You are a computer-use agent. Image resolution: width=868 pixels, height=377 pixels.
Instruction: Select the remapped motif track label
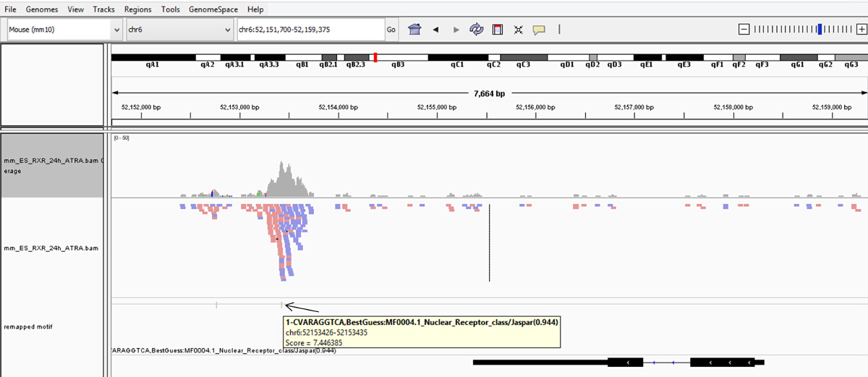(x=27, y=326)
